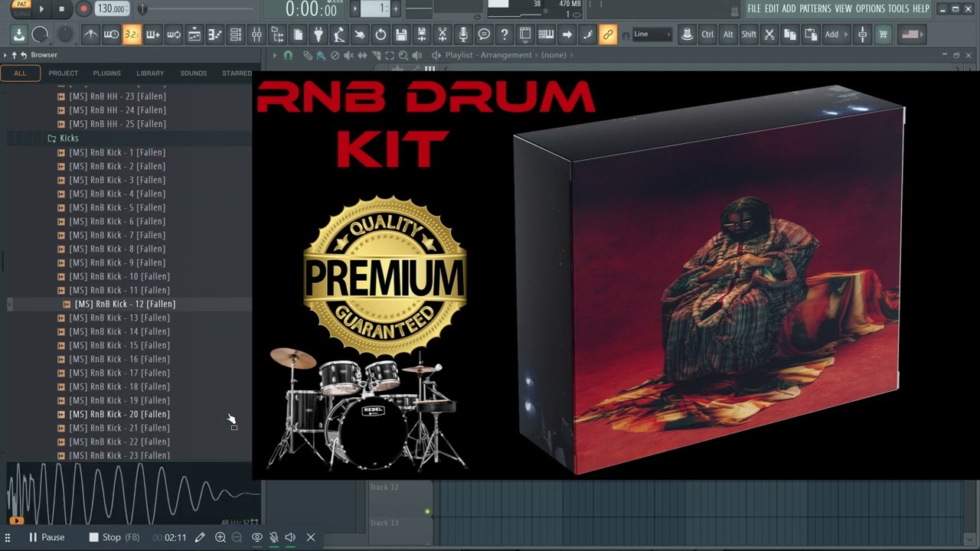Screen dimensions: 980x551
Task: Toggle the overdub/blend recording button
Action: point(152,34)
